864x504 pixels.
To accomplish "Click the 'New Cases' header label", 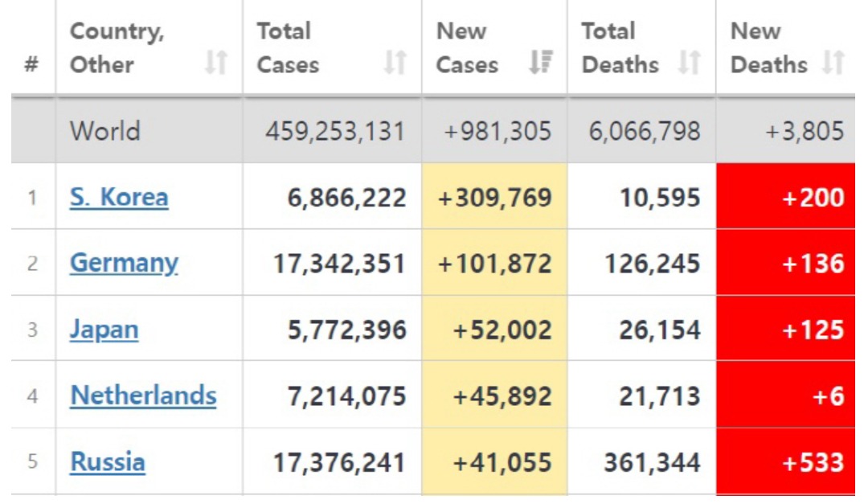I will click(x=467, y=47).
